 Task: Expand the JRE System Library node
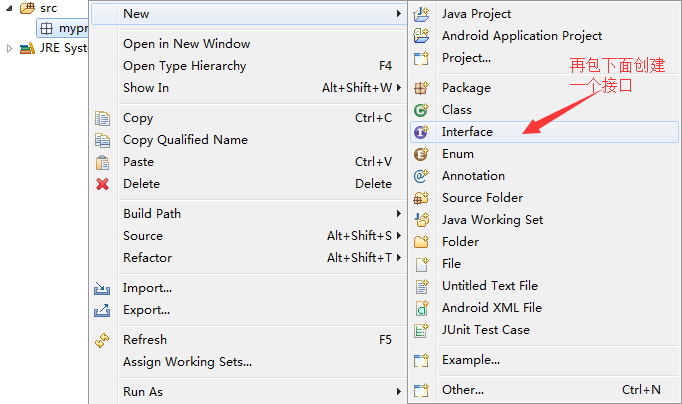9,48
